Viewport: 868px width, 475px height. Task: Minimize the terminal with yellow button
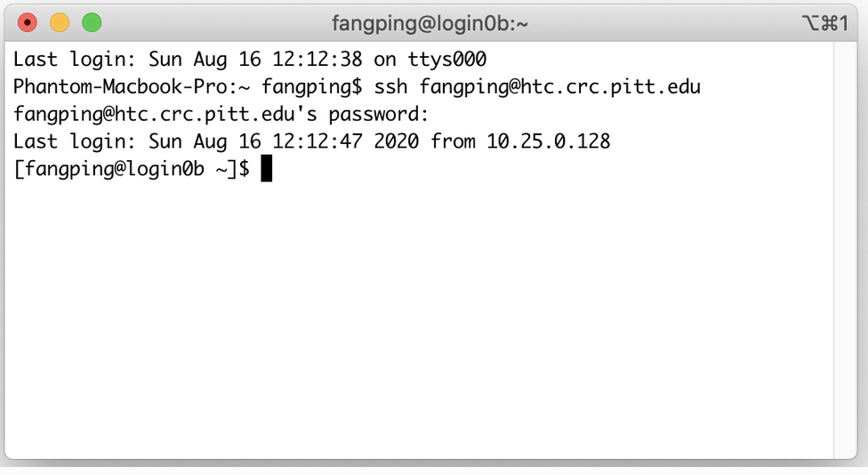click(60, 22)
